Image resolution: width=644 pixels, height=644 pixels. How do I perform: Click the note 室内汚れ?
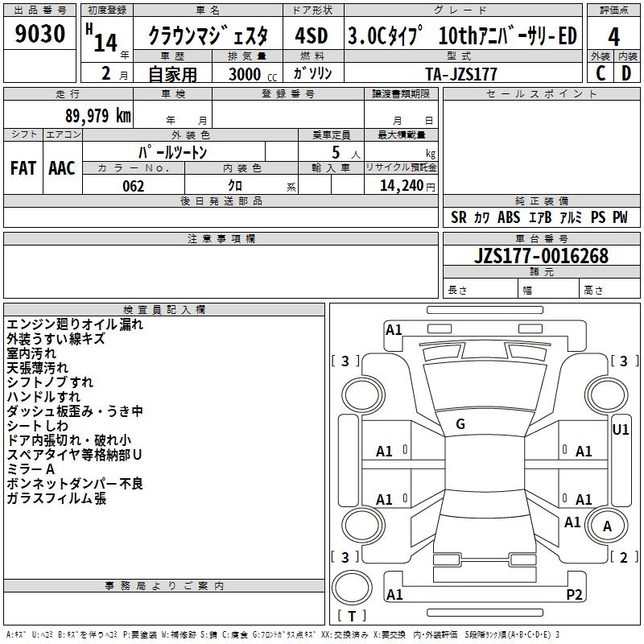[31, 353]
